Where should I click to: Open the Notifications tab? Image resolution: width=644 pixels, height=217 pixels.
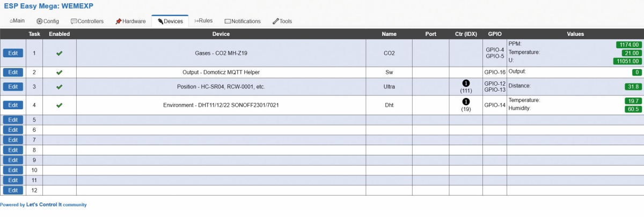point(243,21)
